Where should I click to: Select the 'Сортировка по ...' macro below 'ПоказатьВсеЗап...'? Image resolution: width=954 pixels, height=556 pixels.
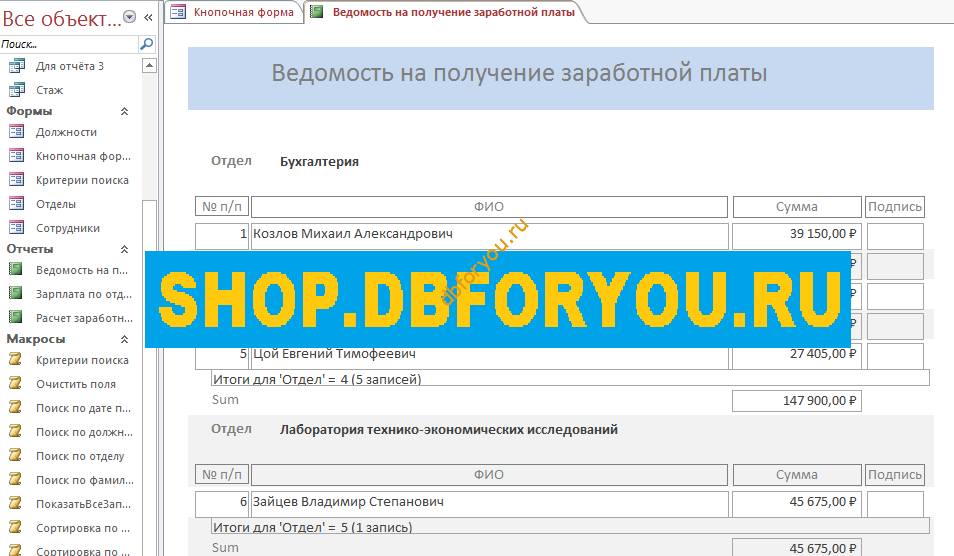pyautogui.click(x=83, y=528)
